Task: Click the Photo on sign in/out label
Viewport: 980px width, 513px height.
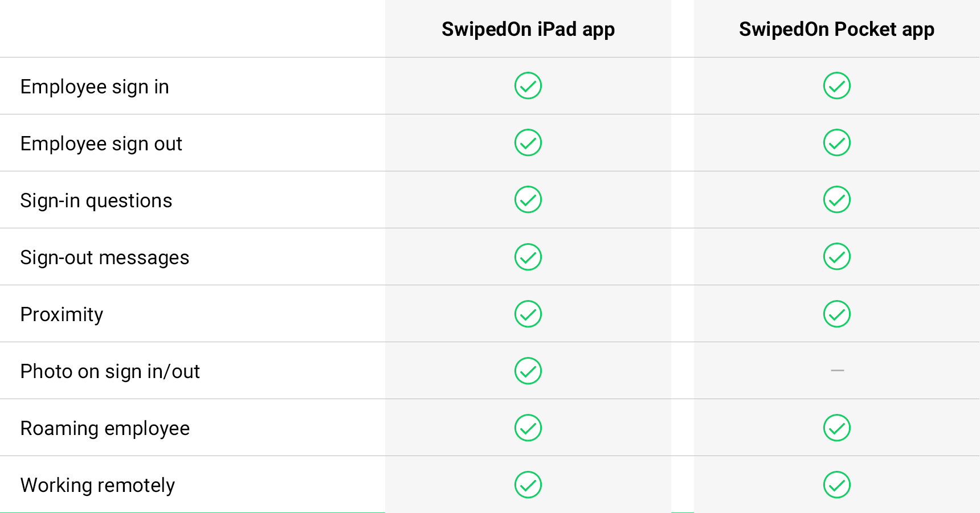Action: (110, 372)
